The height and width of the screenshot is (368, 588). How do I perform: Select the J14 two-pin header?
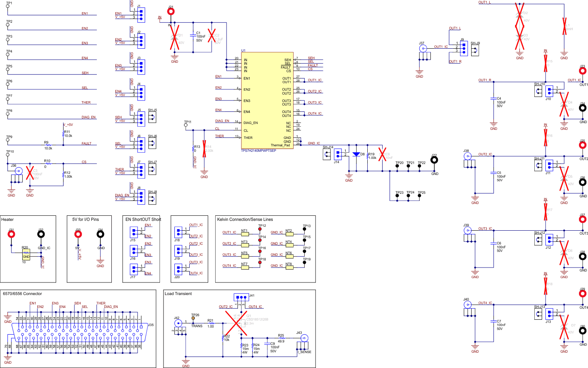pyautogui.click(x=338, y=154)
